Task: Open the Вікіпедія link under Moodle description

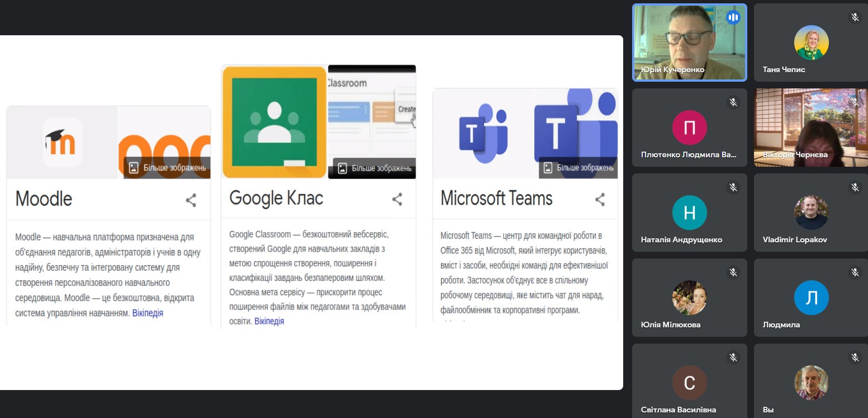Action: [x=148, y=313]
